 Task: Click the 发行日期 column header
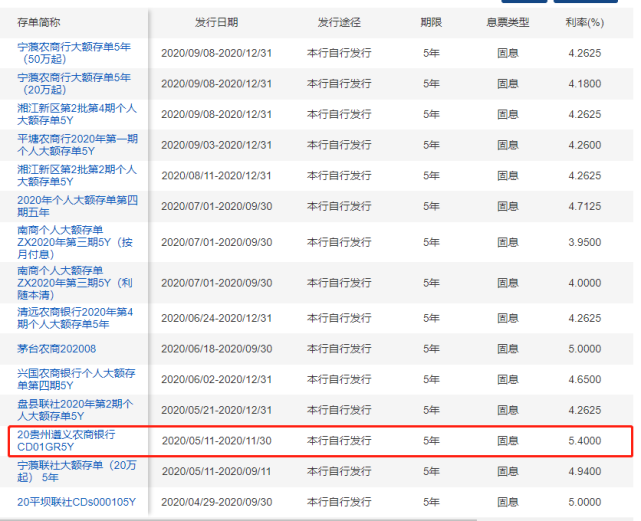[x=216, y=22]
